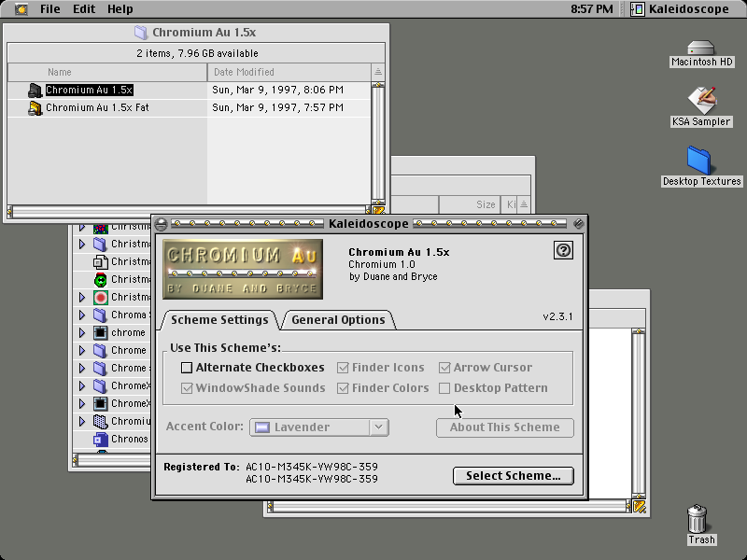The image size is (747, 560).
Task: Click the 8:57 PM menu bar clock
Action: [x=592, y=9]
